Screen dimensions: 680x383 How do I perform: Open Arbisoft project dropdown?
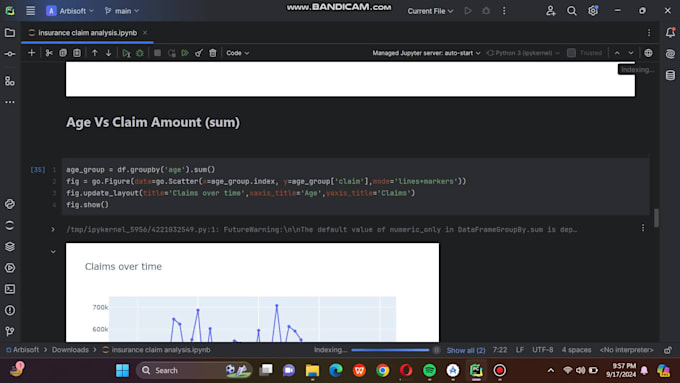pyautogui.click(x=70, y=11)
